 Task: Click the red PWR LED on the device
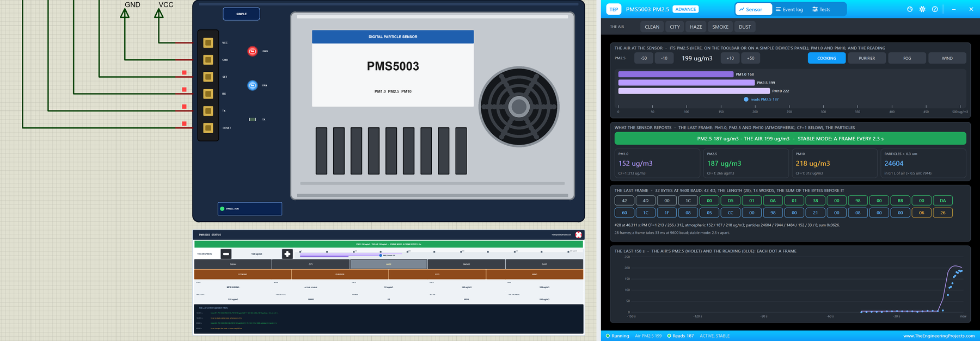pos(253,51)
